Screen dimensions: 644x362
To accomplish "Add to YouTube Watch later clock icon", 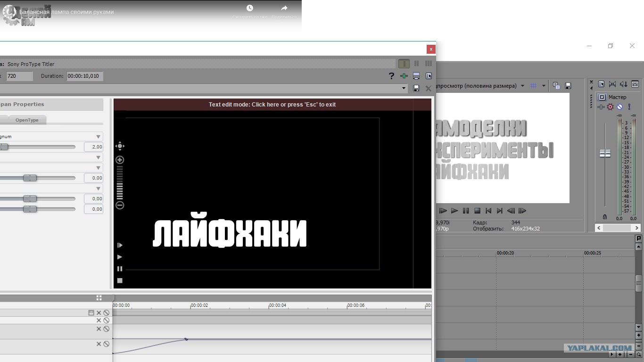I will pos(250,8).
